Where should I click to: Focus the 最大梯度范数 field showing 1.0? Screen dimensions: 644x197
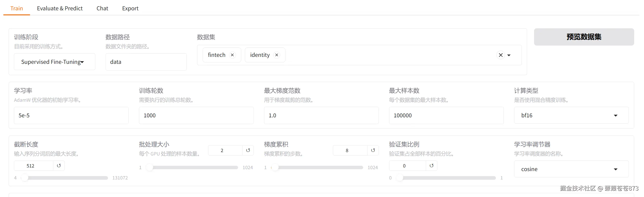pyautogui.click(x=321, y=115)
